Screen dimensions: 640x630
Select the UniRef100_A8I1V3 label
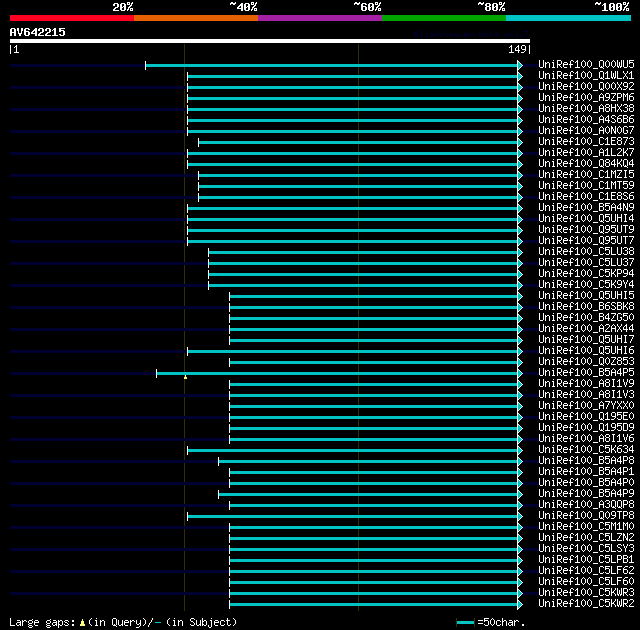tap(586, 395)
